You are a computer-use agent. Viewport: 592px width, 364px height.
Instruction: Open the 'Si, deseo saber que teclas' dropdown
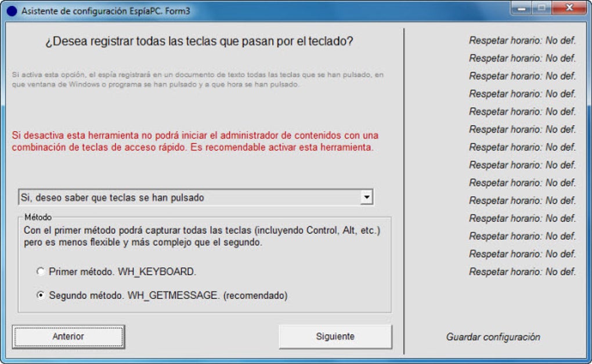coord(196,197)
